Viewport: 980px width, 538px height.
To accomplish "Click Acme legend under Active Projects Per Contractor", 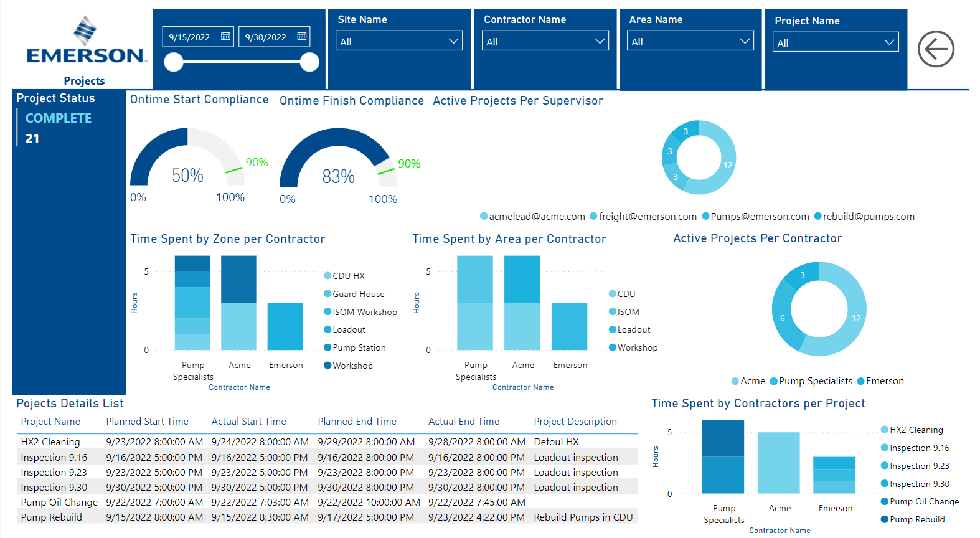I will click(x=748, y=381).
